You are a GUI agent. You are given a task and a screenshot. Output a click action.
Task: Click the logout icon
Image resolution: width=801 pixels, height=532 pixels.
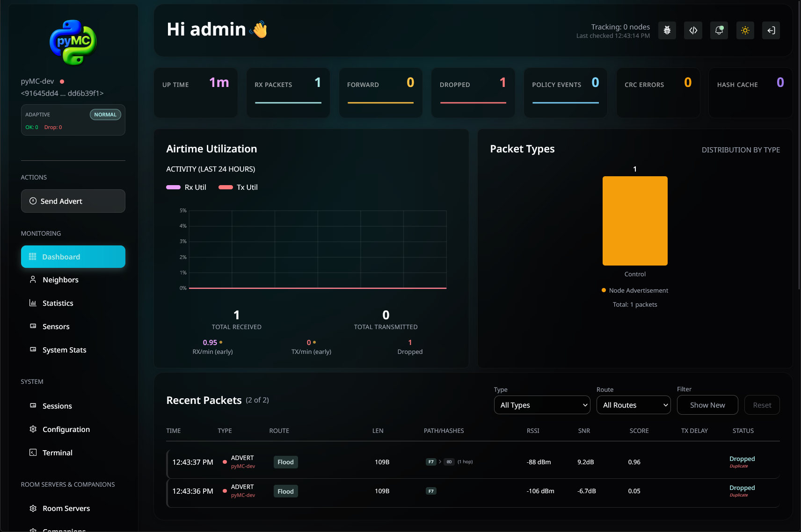point(771,30)
